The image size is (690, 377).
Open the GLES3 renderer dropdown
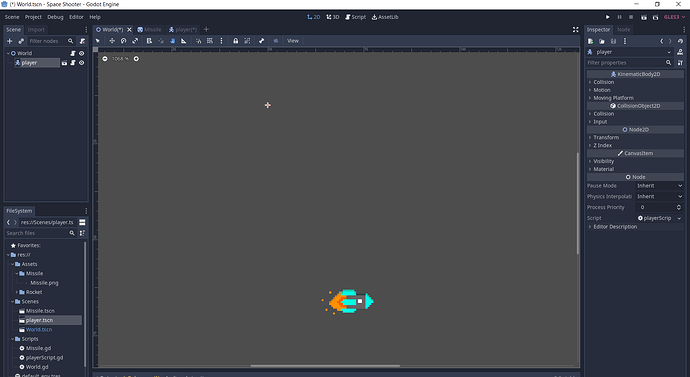click(674, 17)
